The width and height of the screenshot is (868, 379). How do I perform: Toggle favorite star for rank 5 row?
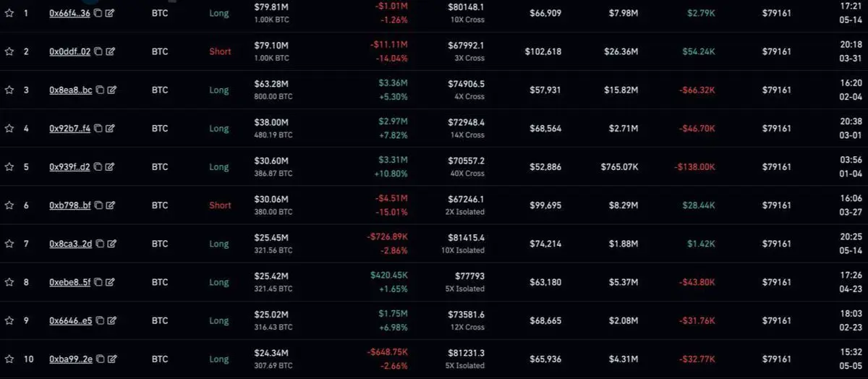(x=9, y=167)
